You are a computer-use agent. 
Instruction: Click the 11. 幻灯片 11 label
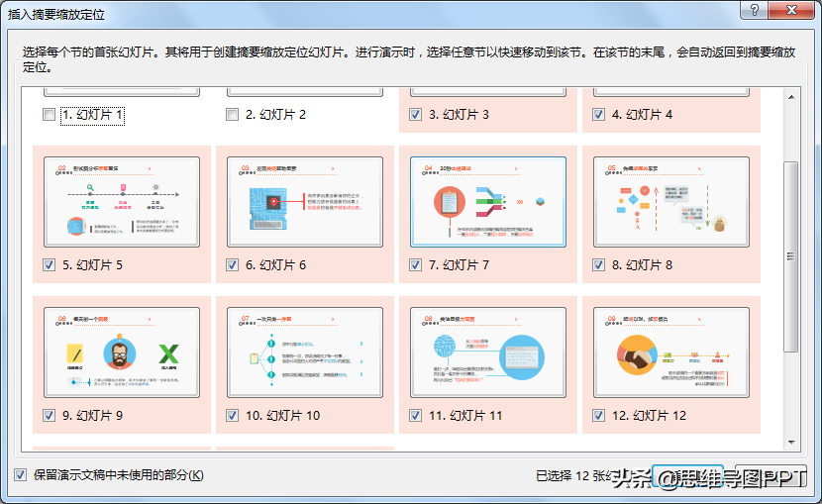(465, 416)
